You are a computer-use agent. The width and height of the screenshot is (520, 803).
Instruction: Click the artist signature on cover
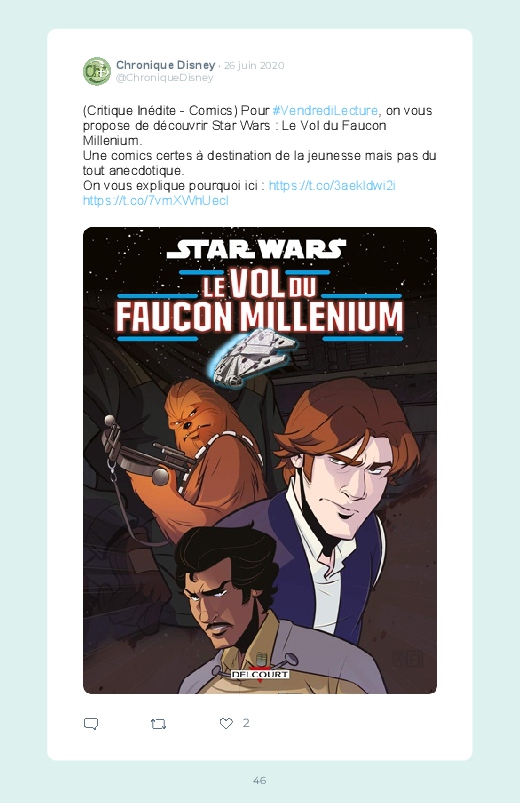point(408,658)
